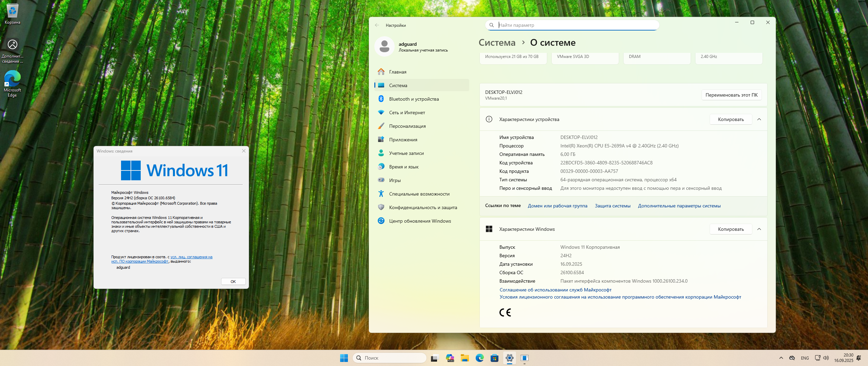
Task: Click the Windows logo beside Характеристики Windows
Action: coord(489,229)
